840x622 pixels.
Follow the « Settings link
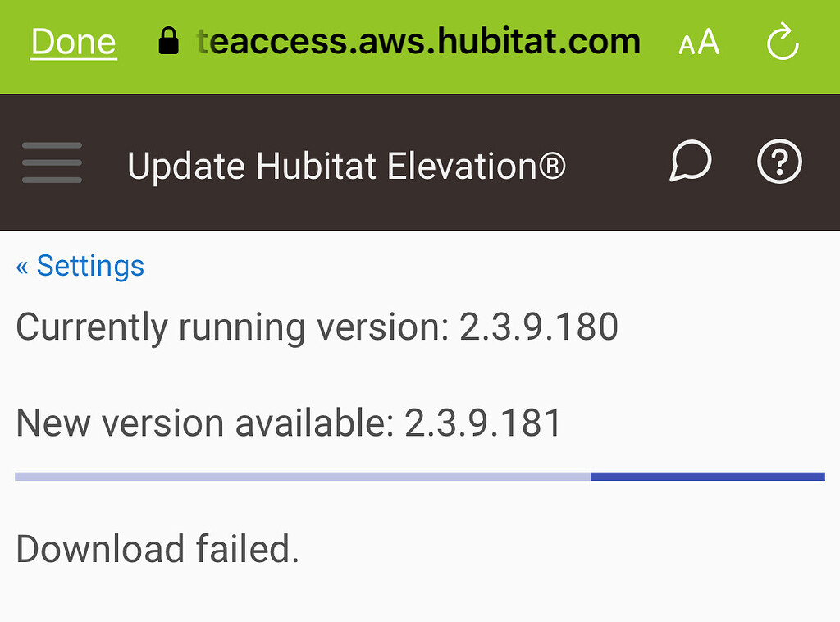pyautogui.click(x=80, y=265)
